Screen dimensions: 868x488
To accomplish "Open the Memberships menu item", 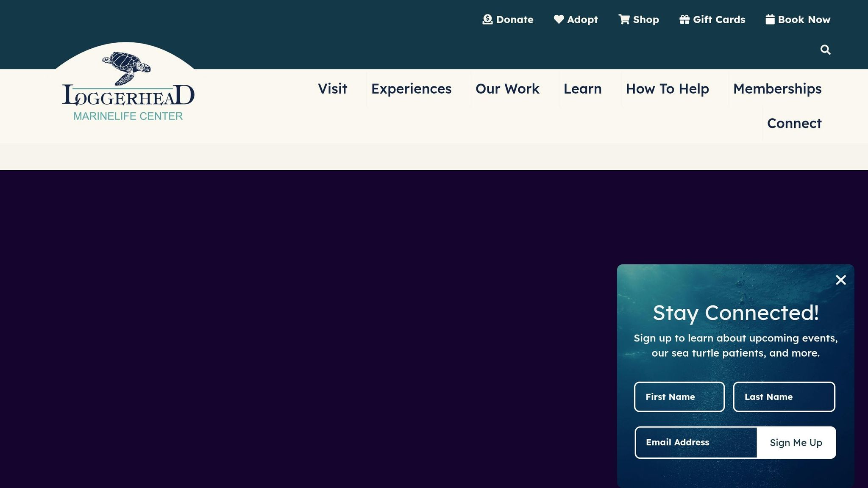I will 777,89.
